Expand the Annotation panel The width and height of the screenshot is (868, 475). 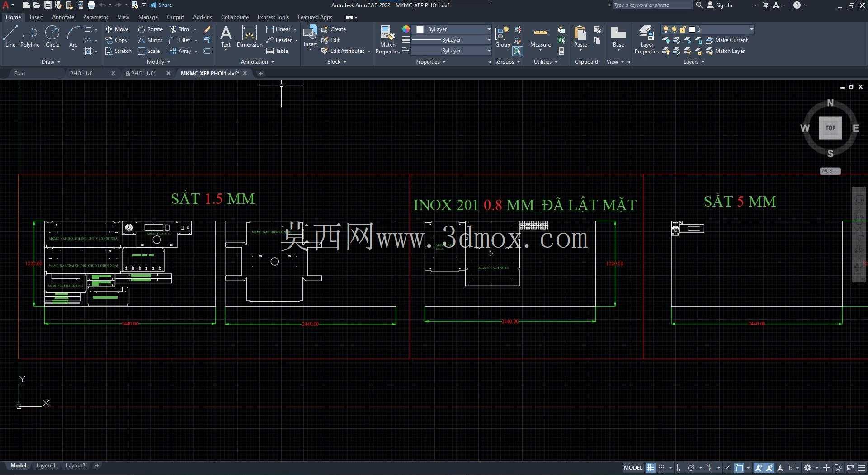[257, 62]
